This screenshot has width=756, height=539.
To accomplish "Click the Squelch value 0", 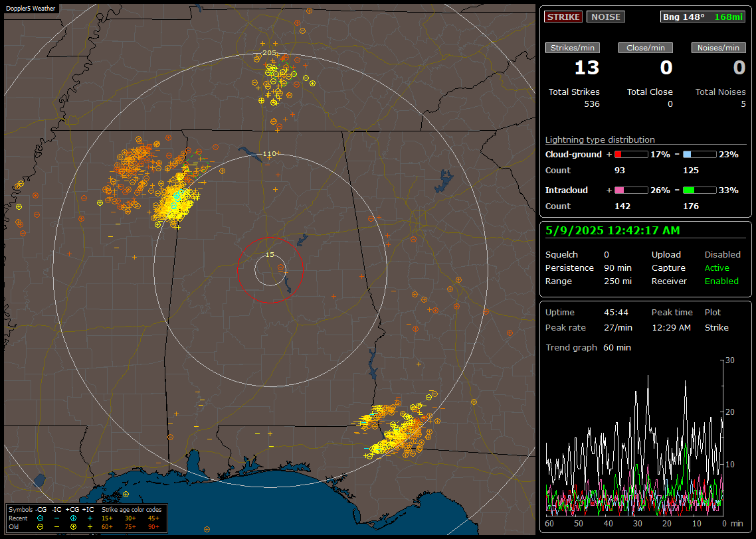I will (607, 255).
